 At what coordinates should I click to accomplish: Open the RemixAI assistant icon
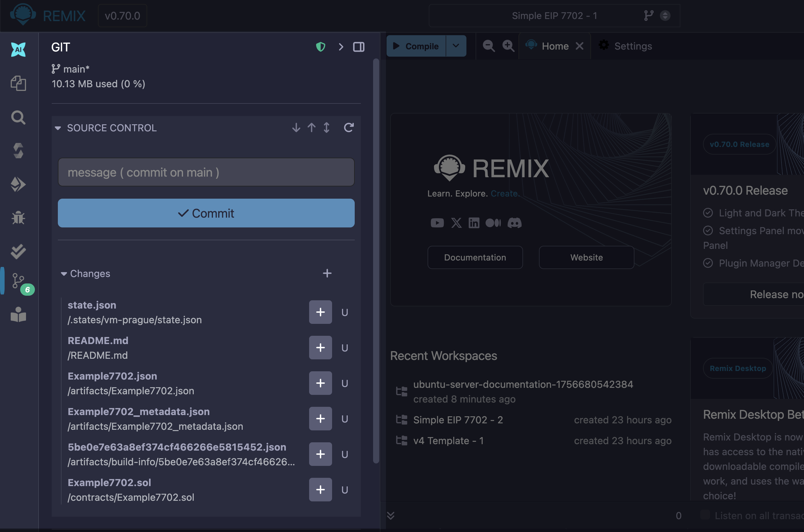pyautogui.click(x=18, y=50)
